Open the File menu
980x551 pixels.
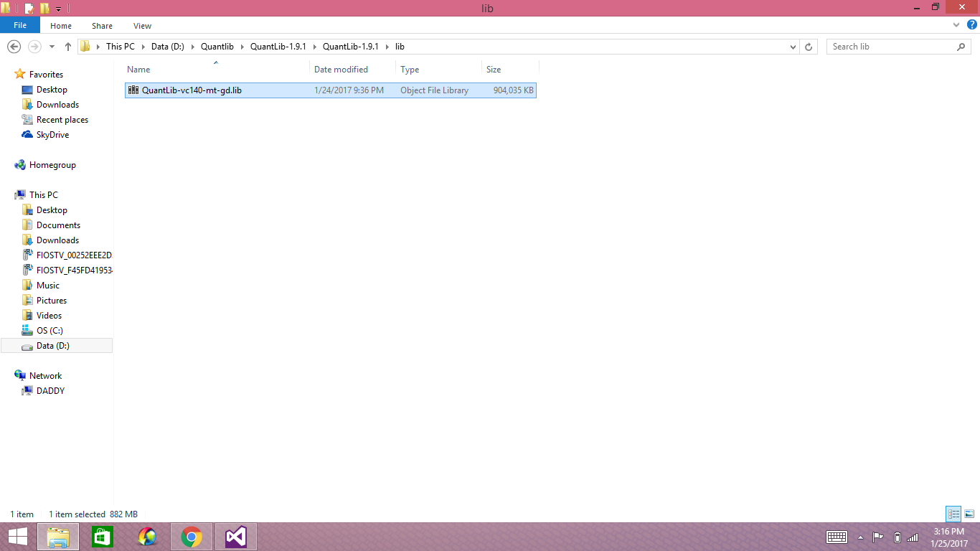pos(20,25)
